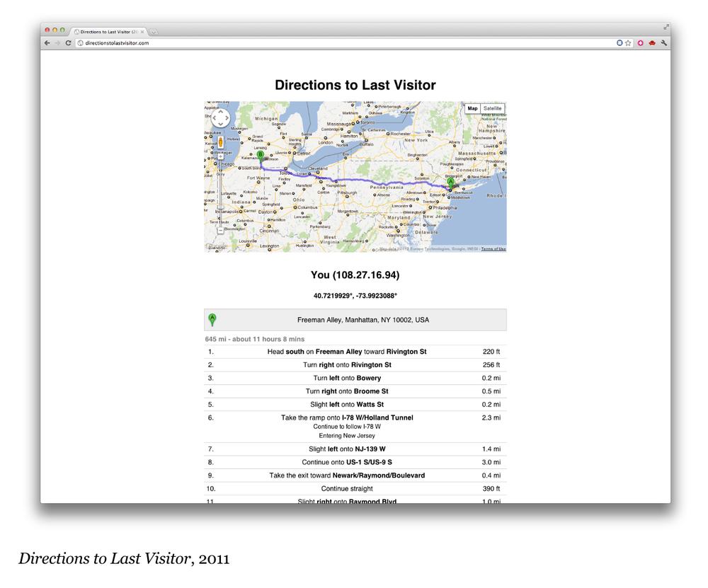
Task: Click the map zoom slider handle
Action: click(x=220, y=207)
